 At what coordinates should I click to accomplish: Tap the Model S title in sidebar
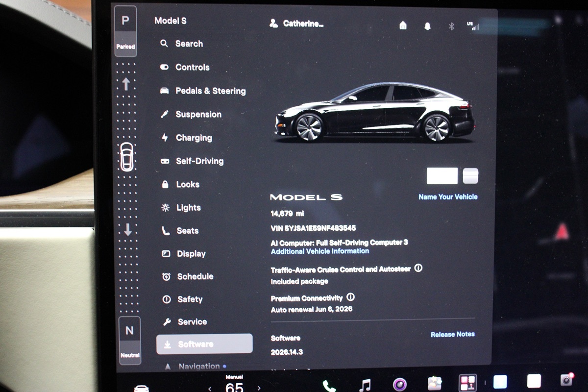coord(171,21)
